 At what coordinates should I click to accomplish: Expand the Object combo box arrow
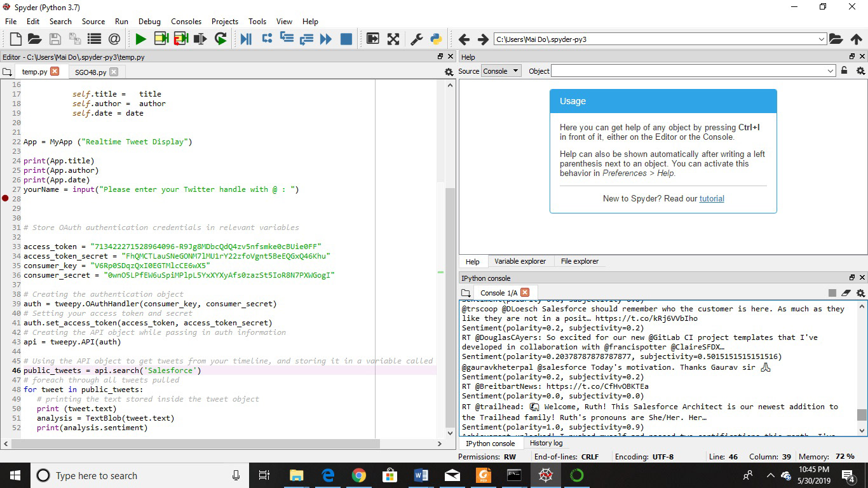click(831, 71)
